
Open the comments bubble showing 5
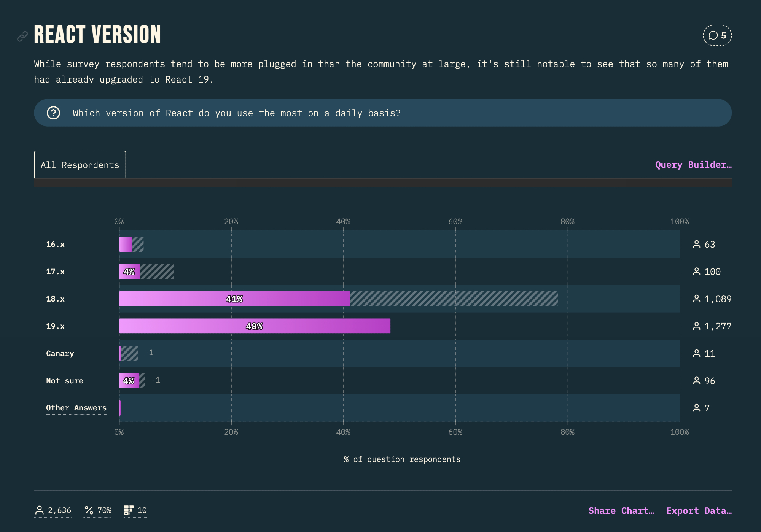[717, 35]
